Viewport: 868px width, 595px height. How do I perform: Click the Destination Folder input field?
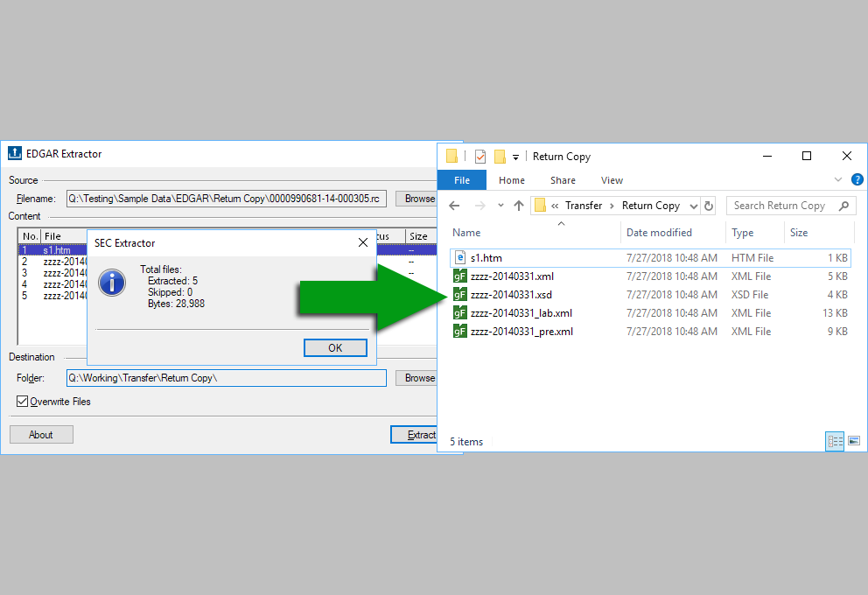226,378
